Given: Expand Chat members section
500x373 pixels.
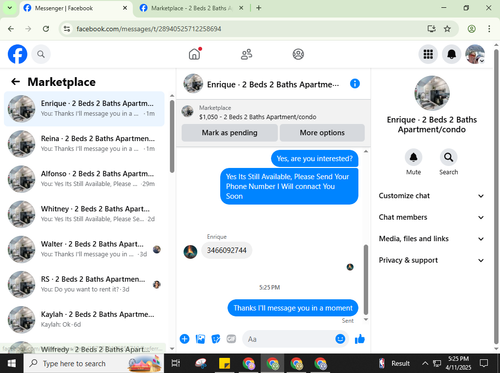Looking at the screenshot, I should 431,217.
